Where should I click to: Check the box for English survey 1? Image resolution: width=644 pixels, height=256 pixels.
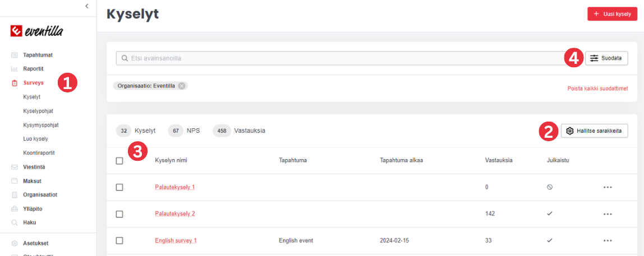(119, 240)
